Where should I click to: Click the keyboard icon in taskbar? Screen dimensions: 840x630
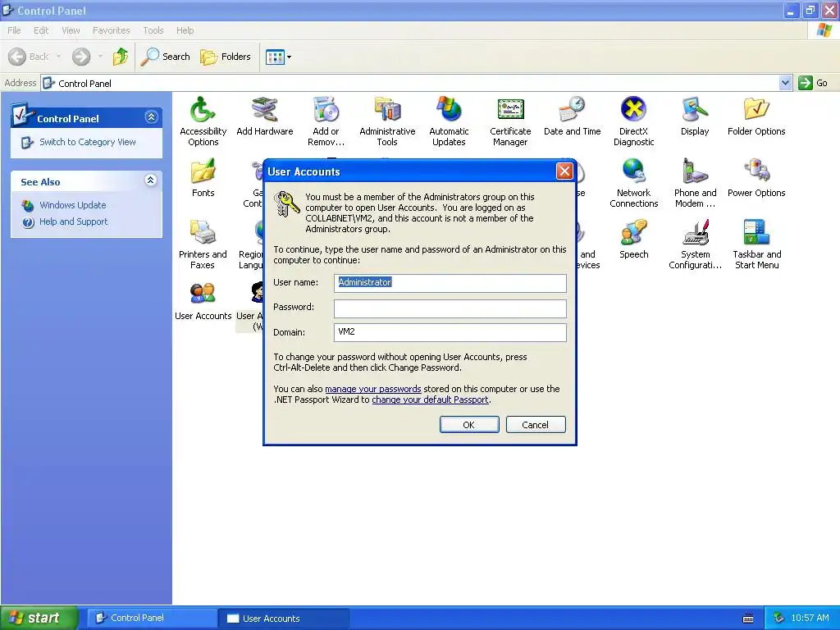click(x=748, y=619)
